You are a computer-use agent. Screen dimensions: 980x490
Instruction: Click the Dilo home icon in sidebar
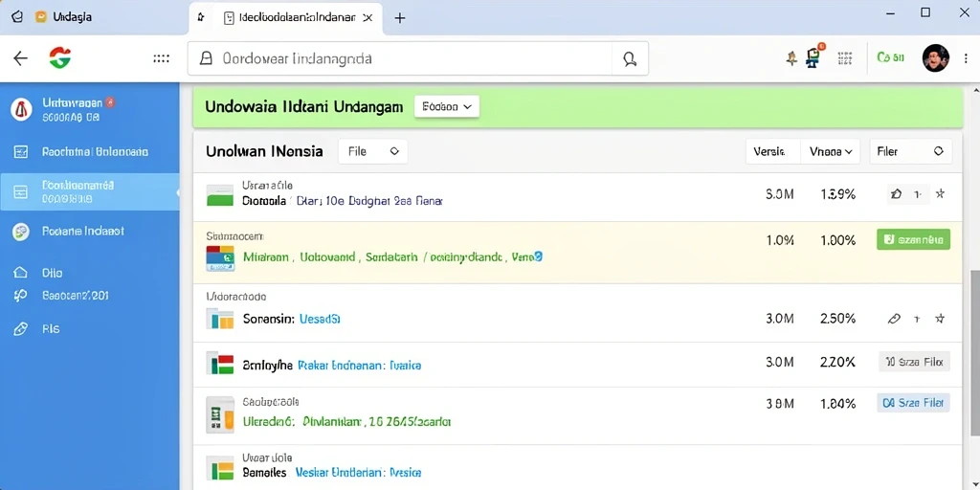pos(21,273)
